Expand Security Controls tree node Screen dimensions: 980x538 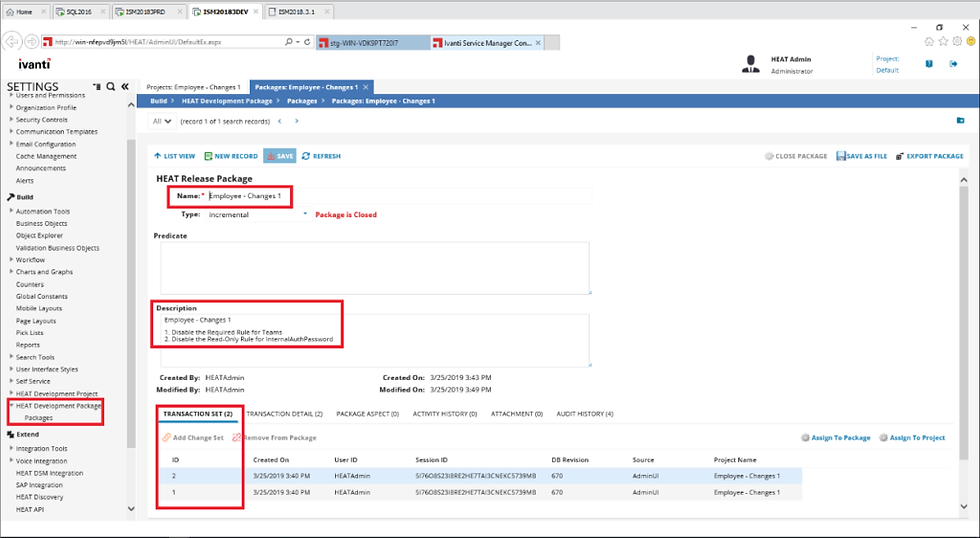point(11,119)
